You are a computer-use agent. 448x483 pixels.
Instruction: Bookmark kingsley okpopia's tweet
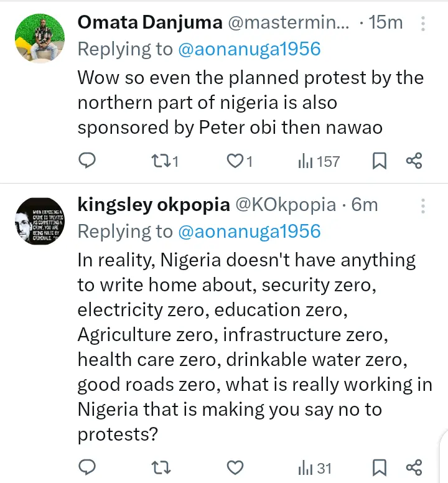(x=379, y=467)
